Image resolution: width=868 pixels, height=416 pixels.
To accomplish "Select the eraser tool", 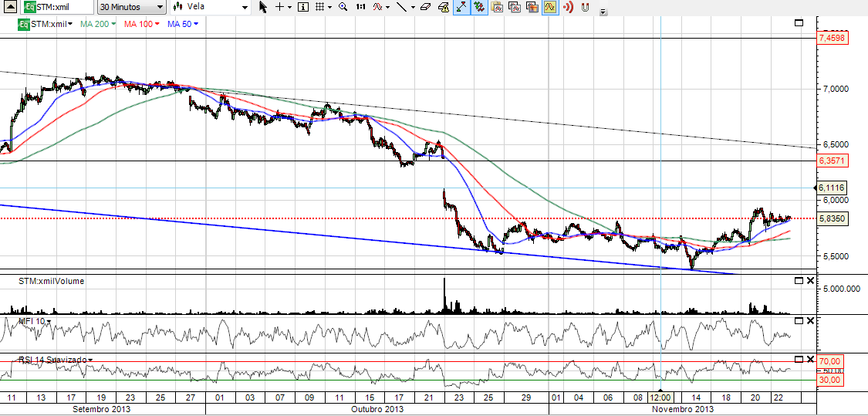I will pyautogui.click(x=425, y=7).
